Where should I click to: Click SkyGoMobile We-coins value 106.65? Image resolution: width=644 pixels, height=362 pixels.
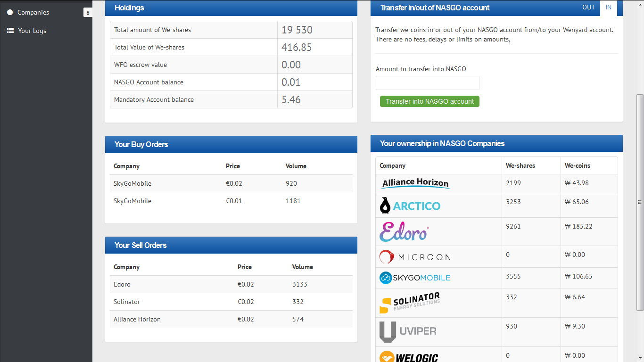(578, 276)
